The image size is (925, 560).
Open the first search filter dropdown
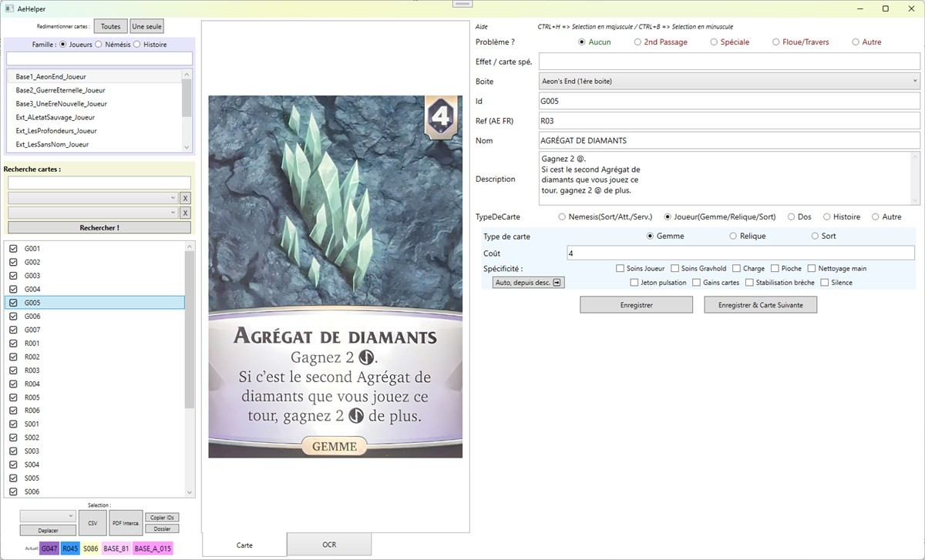tap(92, 198)
